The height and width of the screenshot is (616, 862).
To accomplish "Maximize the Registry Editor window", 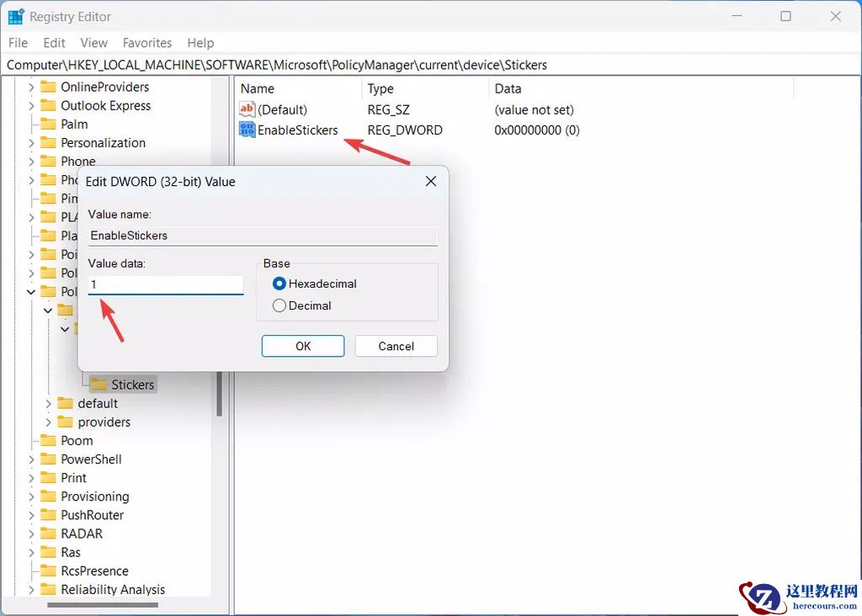I will coord(785,17).
